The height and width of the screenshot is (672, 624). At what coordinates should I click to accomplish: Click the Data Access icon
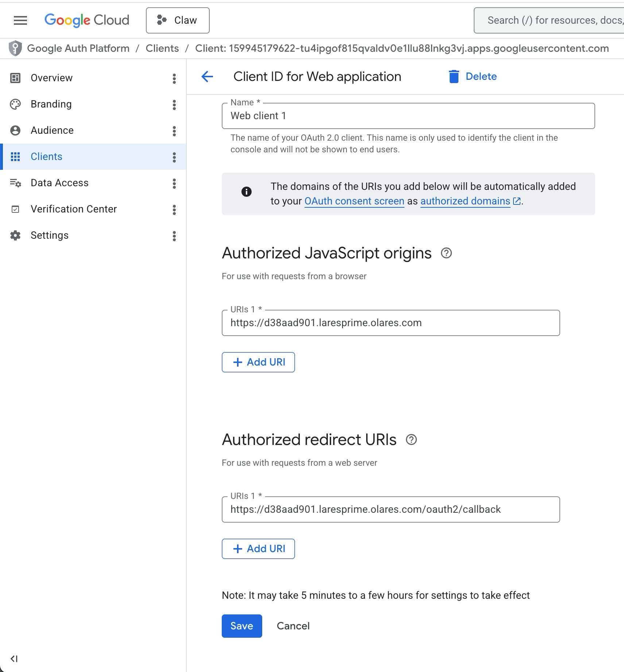[15, 183]
